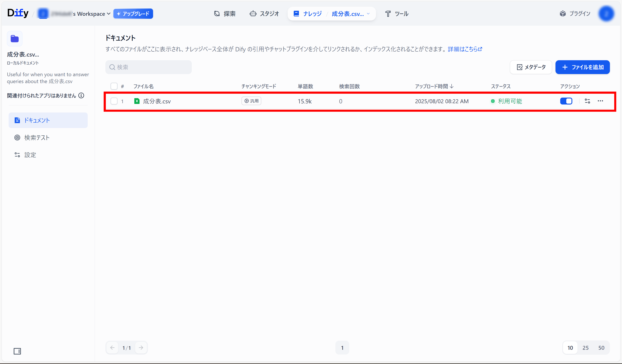This screenshot has width=622, height=364.
Task: Check the 成分表.csv row checkbox
Action: click(x=114, y=101)
